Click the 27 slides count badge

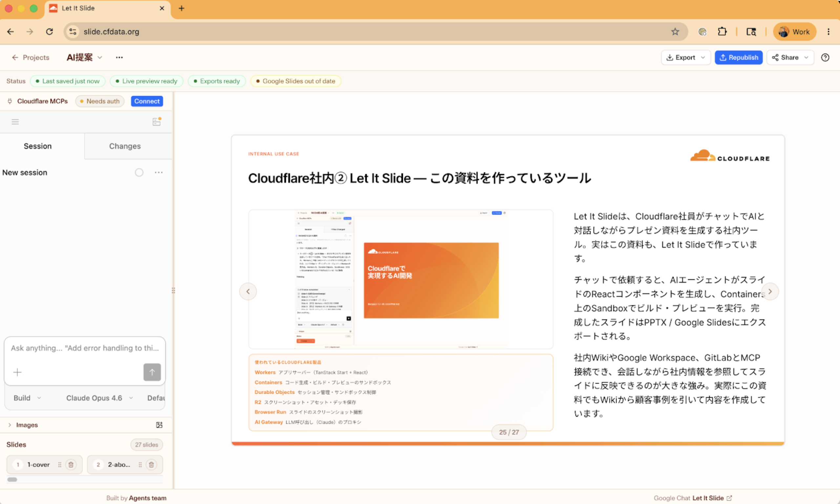tap(146, 445)
